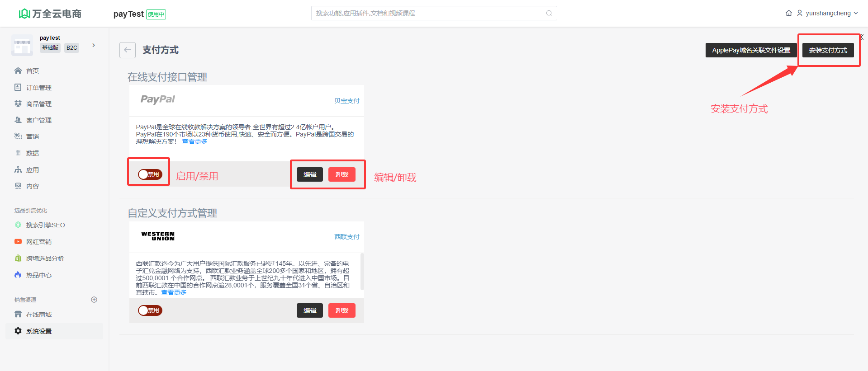868x371 pixels.
Task: Click the plus icon next to 销售渠道
Action: tap(94, 300)
